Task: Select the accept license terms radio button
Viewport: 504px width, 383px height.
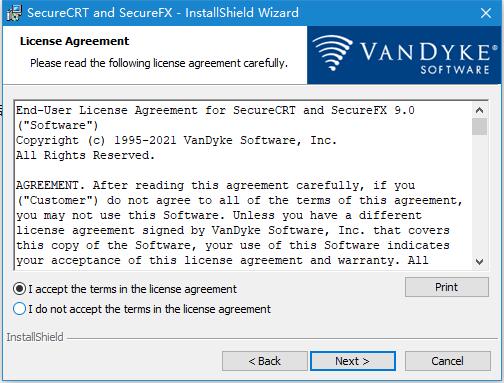Action: coord(19,289)
